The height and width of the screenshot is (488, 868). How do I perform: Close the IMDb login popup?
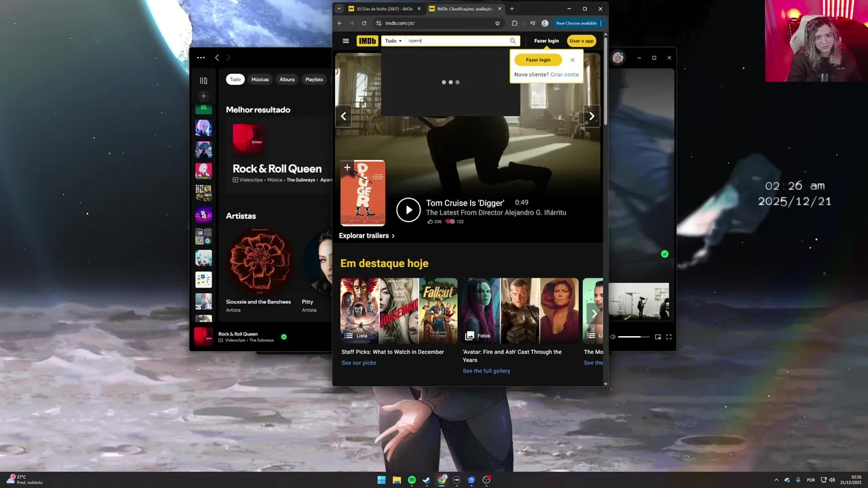click(x=572, y=60)
